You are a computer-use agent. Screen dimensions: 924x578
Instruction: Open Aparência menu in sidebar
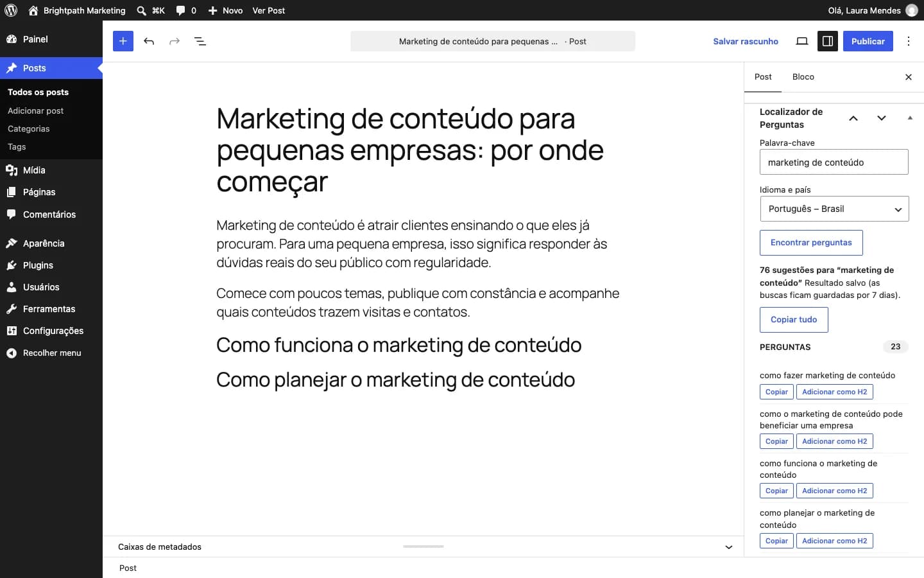point(51,243)
